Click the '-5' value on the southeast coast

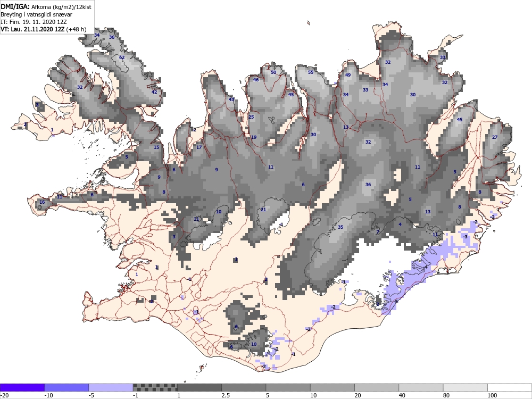coord(396,302)
